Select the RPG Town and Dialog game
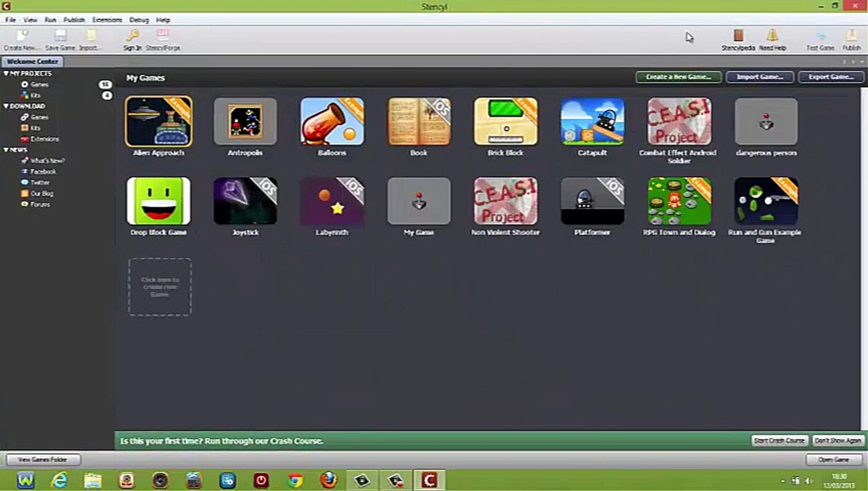 (679, 201)
